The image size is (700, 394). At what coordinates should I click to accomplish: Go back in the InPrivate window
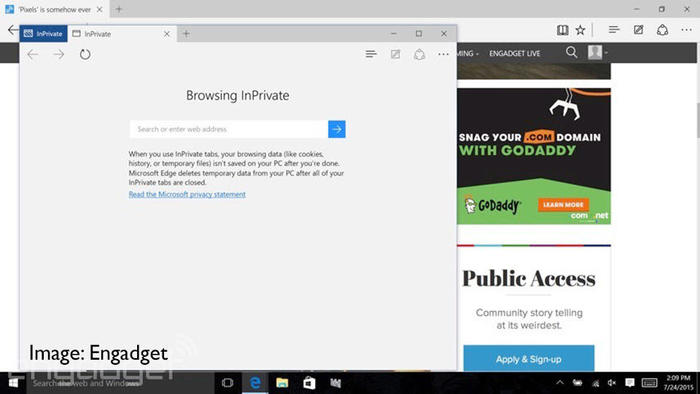point(33,54)
